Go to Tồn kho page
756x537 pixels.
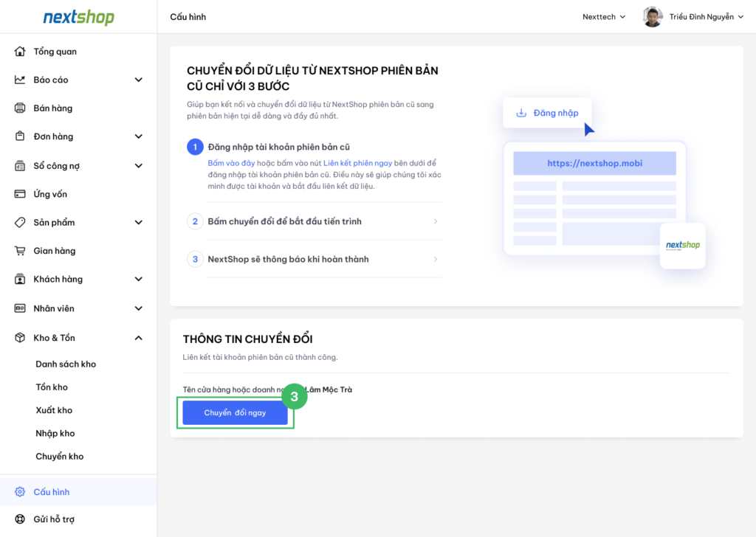(x=52, y=387)
